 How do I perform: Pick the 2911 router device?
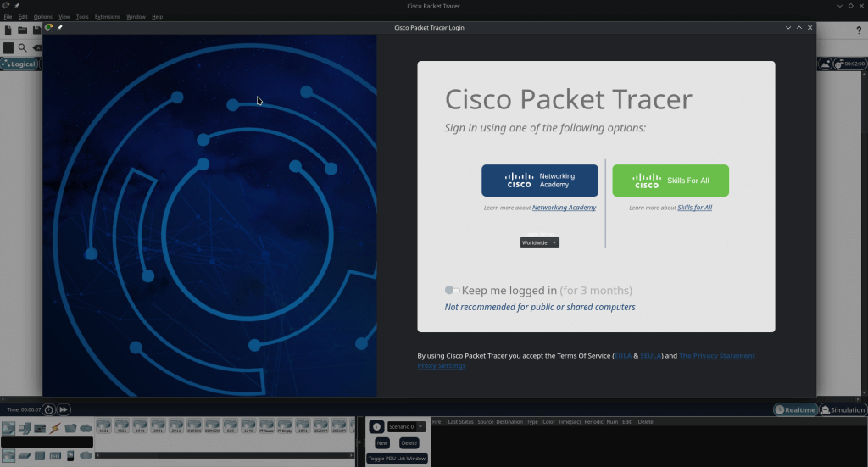click(176, 426)
